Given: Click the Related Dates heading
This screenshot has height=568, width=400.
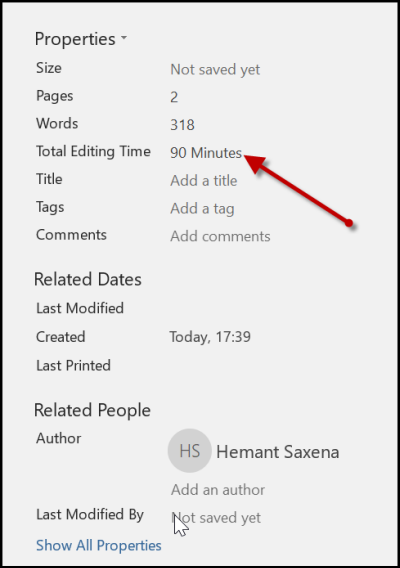Looking at the screenshot, I should [x=88, y=279].
